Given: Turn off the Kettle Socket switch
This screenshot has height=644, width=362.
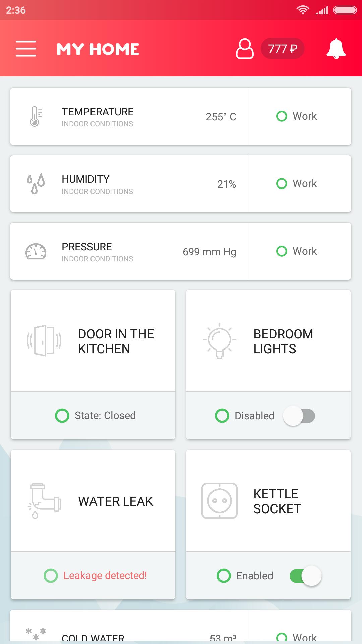Looking at the screenshot, I should click(x=305, y=576).
